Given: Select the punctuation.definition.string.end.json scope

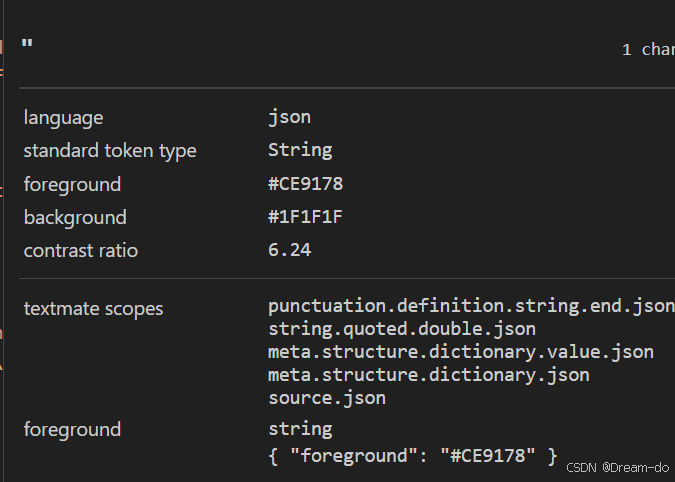Looking at the screenshot, I should pos(470,306).
